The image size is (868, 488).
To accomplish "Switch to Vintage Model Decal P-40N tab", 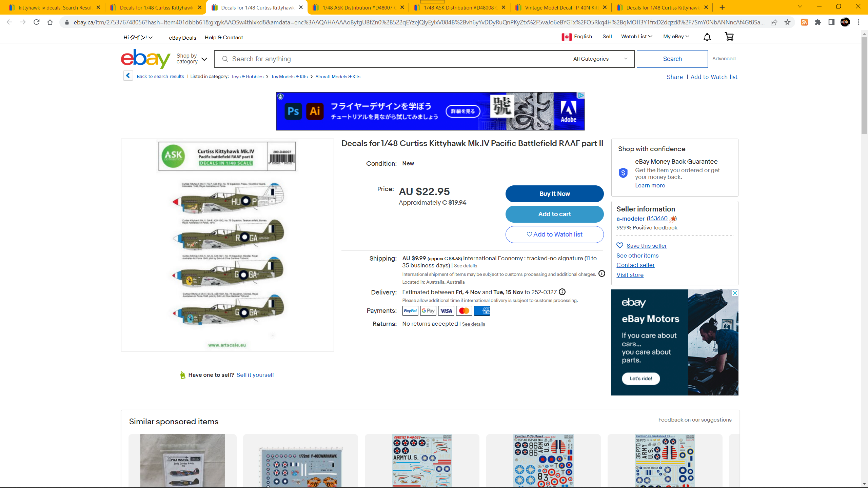I will click(560, 7).
